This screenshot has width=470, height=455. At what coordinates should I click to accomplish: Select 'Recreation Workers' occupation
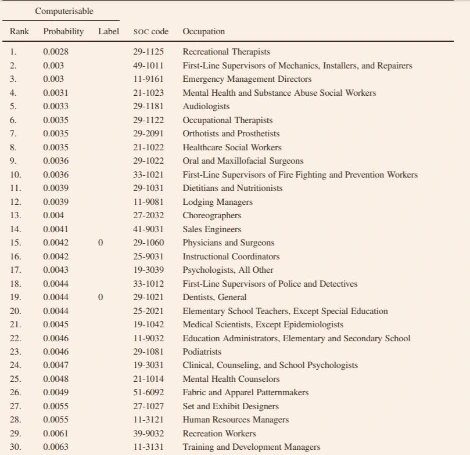point(219,434)
